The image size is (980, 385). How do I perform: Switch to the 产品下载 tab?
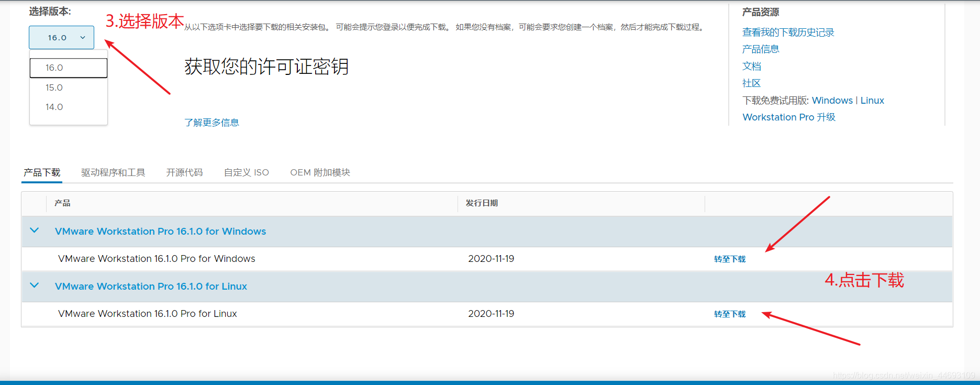coord(42,172)
